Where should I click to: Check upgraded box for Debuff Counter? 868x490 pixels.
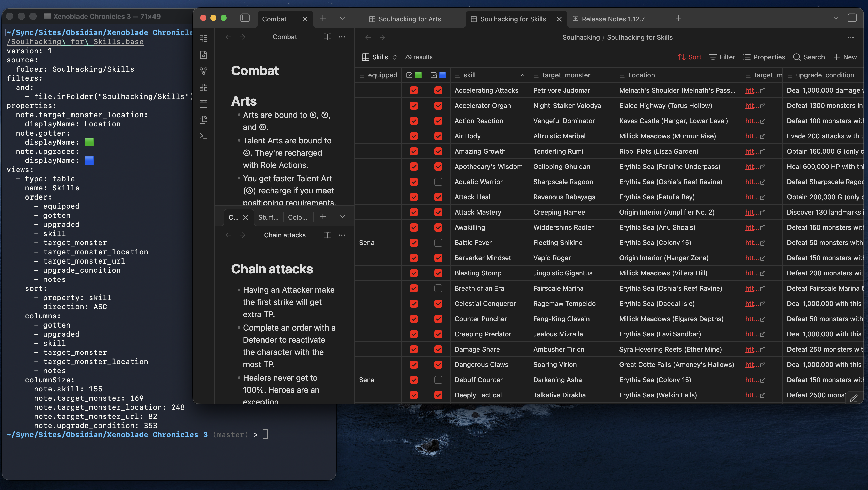pyautogui.click(x=438, y=380)
